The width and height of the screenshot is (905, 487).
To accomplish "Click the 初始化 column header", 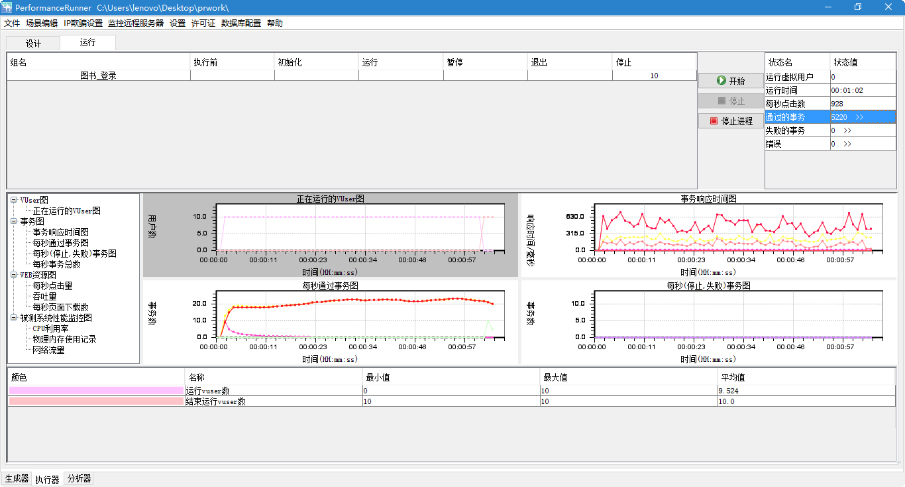I will point(316,62).
